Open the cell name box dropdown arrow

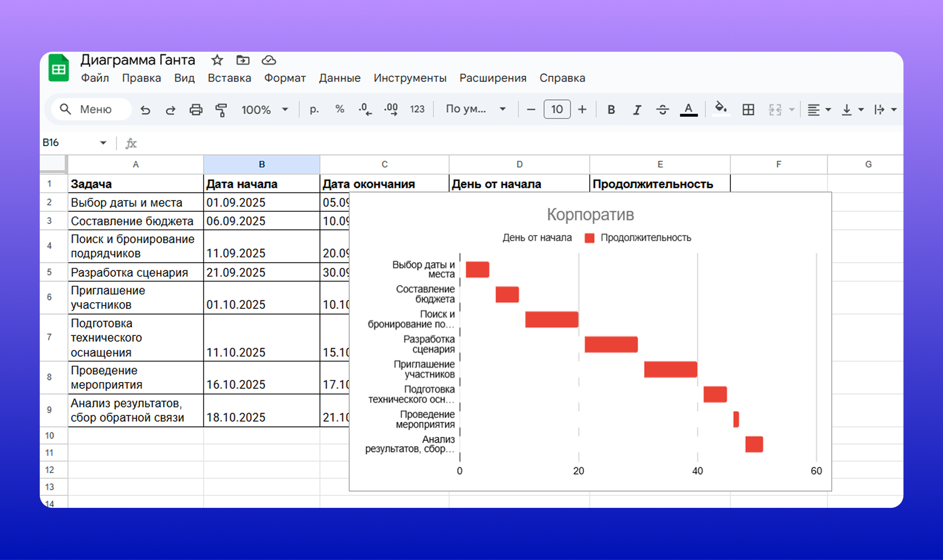[x=103, y=143]
